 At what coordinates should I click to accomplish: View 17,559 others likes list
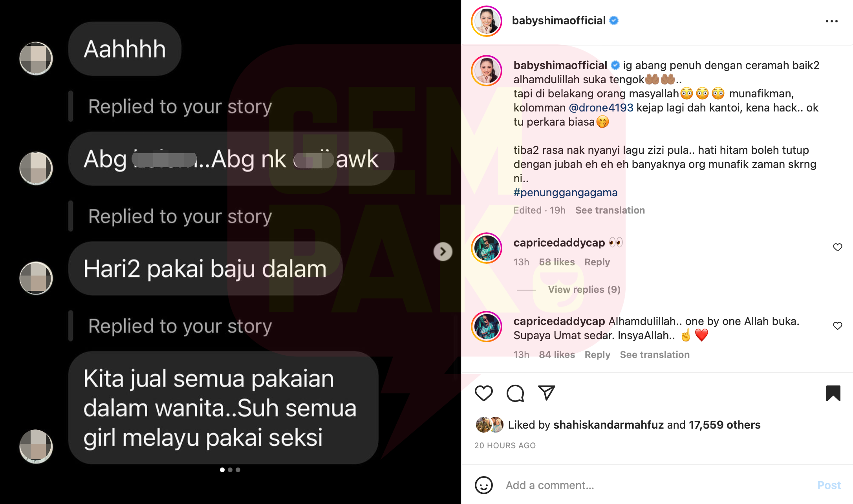[x=724, y=425]
